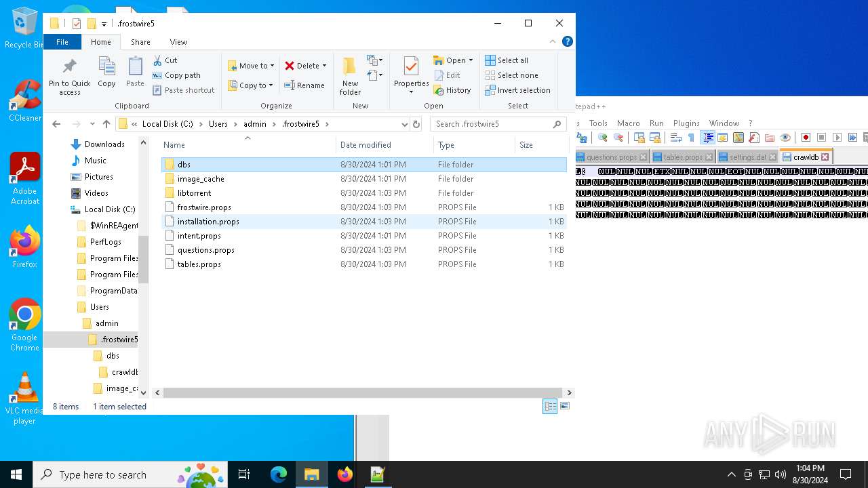Go up one folder level

(106, 124)
